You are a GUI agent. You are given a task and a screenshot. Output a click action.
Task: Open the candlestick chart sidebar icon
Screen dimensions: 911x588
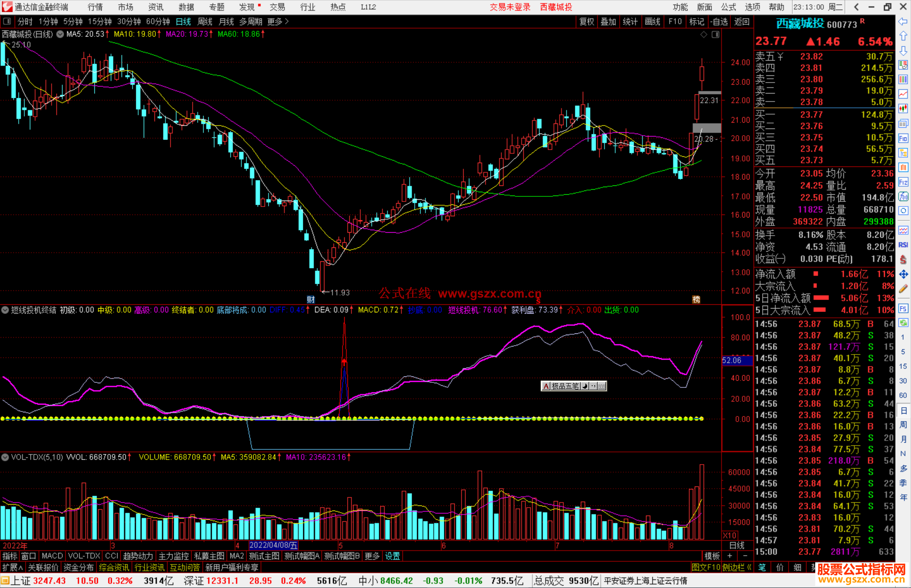point(903,108)
